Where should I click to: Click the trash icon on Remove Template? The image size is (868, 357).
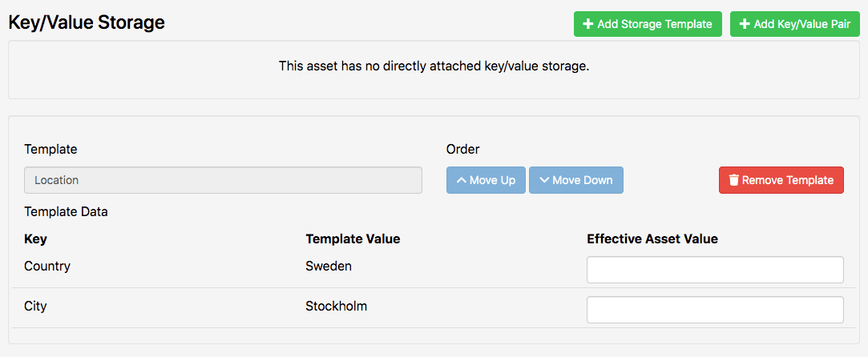click(733, 180)
